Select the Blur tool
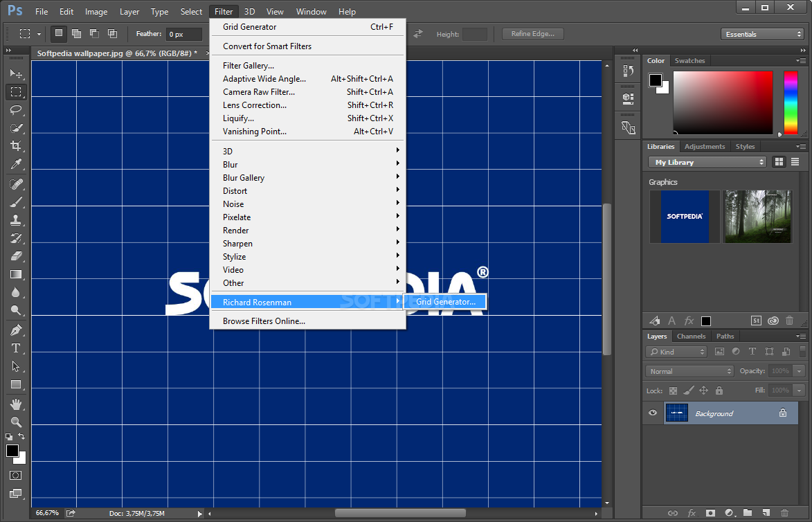Screen dimensions: 812x522 (x=16, y=293)
